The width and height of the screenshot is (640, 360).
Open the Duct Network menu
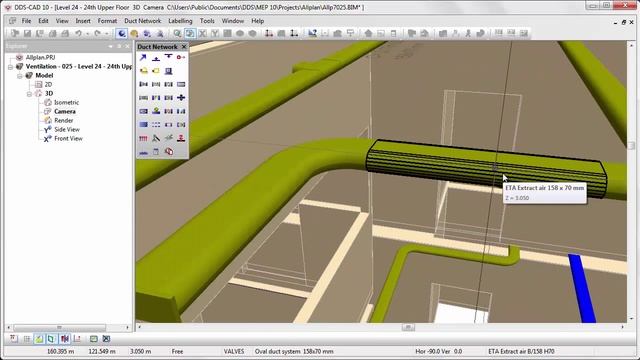(142, 21)
